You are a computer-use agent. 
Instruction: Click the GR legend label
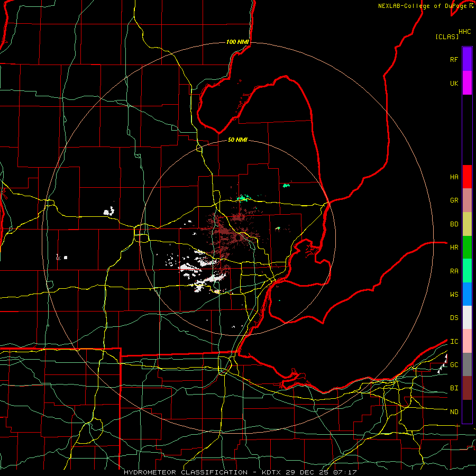tap(454, 200)
